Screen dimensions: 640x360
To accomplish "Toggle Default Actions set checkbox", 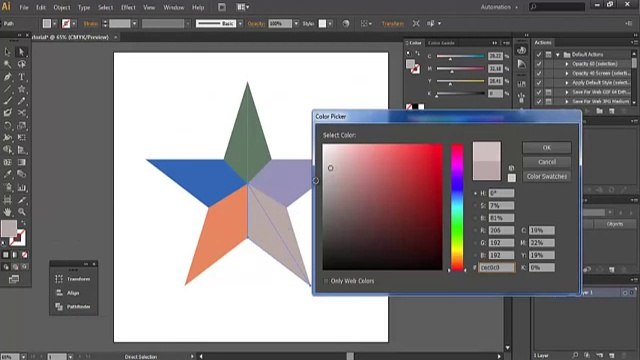I will pos(539,54).
